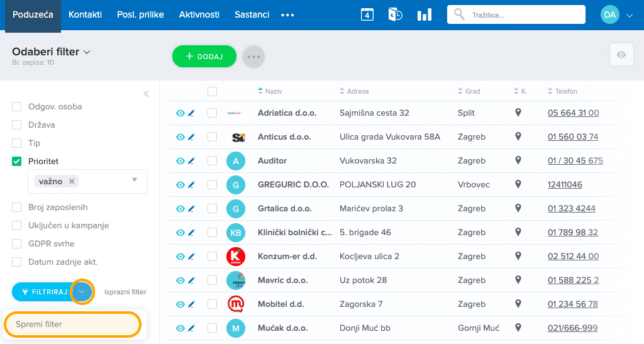Enable the Država filter checkbox
This screenshot has width=644, height=344.
(16, 125)
